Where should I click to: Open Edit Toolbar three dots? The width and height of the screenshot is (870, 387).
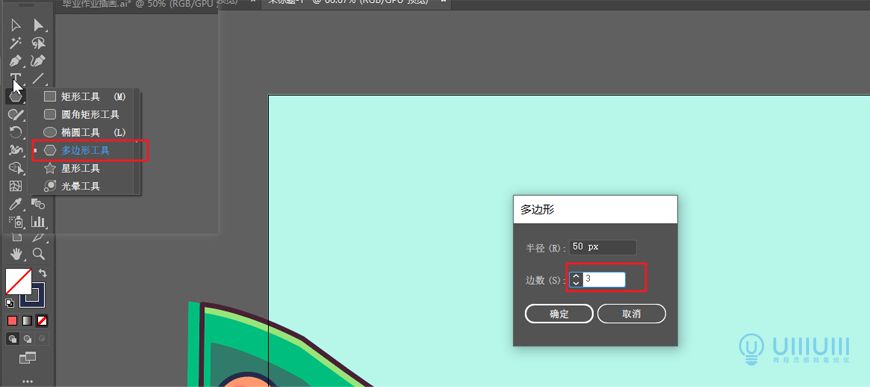point(27,381)
